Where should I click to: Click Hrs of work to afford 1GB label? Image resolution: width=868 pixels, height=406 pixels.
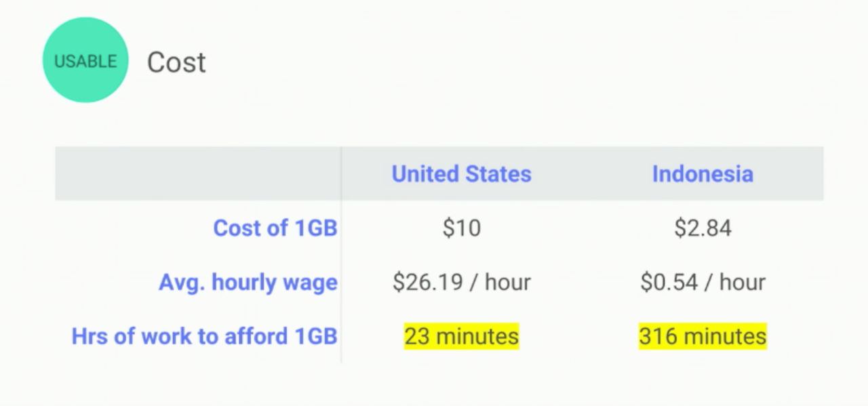click(204, 336)
